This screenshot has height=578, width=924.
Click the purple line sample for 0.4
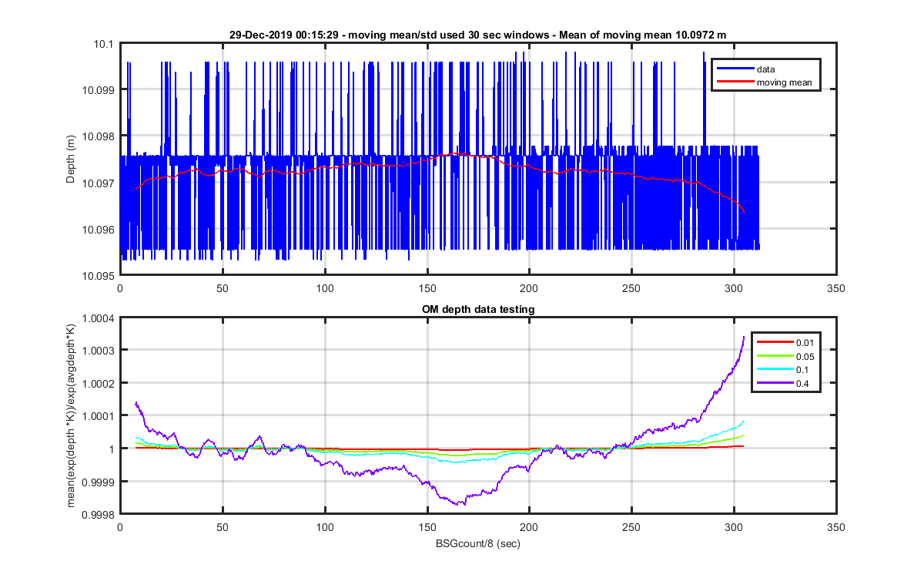coord(775,382)
